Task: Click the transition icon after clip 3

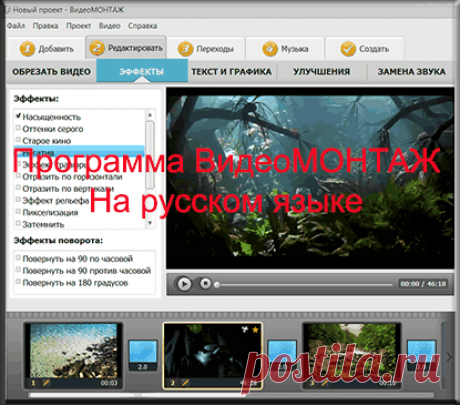Action: 422,355
